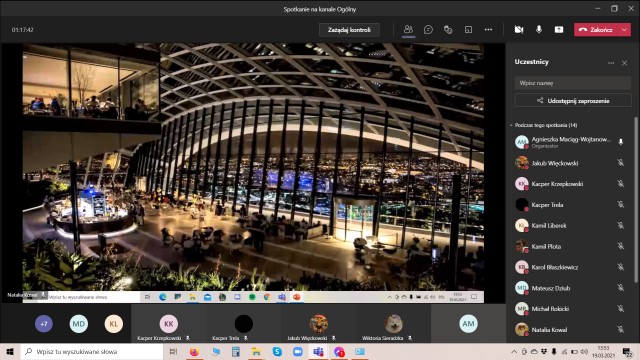Click the microphone icon beside Agnieszka Maciąg-Wojtanow...
The image size is (640, 360).
(x=620, y=142)
